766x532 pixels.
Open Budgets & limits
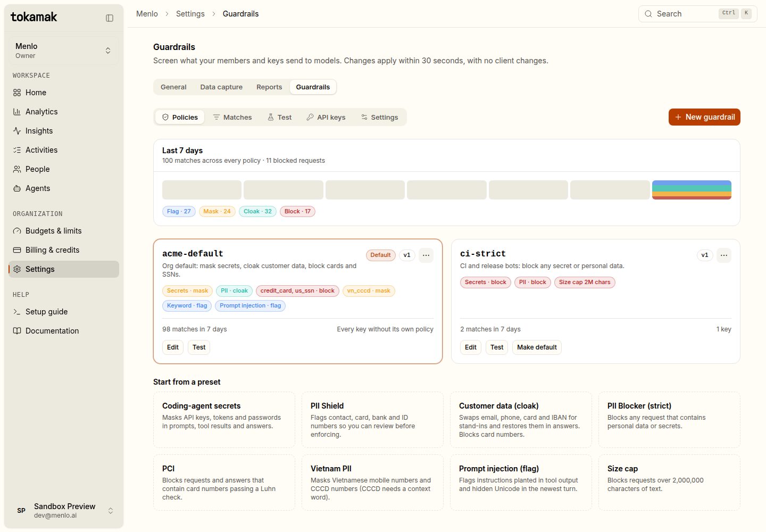point(64,231)
